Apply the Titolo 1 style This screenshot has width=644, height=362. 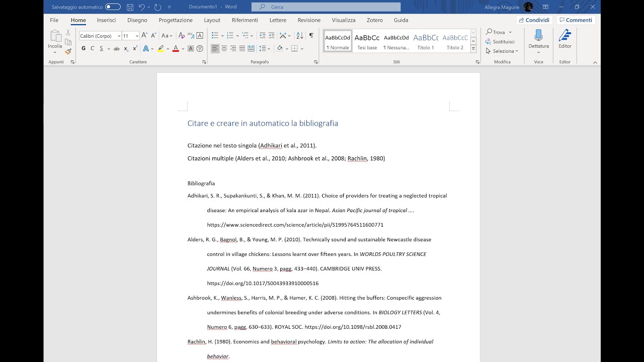[x=426, y=41]
